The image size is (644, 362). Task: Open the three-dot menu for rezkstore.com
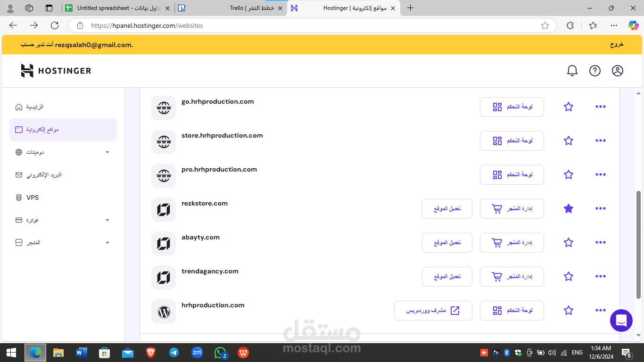pos(601,209)
